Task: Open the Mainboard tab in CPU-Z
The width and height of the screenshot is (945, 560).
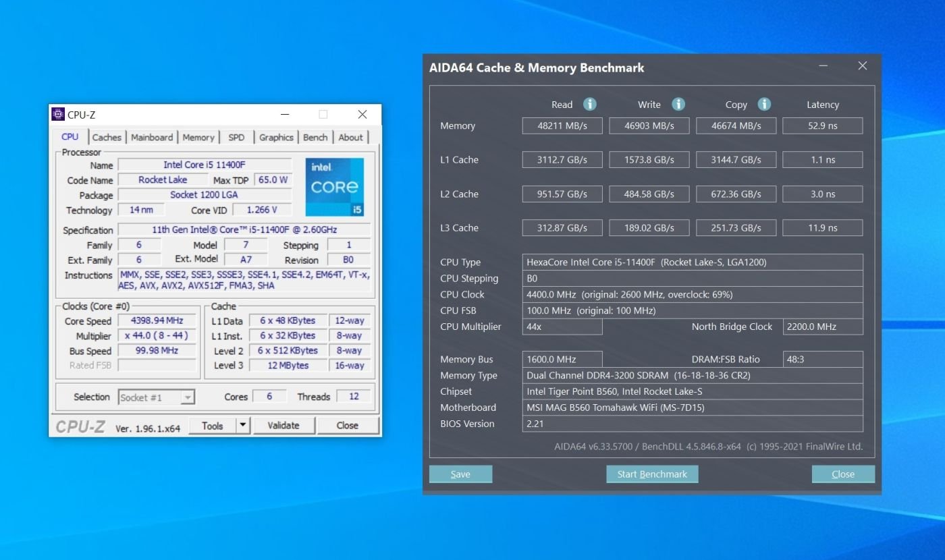Action: point(152,137)
